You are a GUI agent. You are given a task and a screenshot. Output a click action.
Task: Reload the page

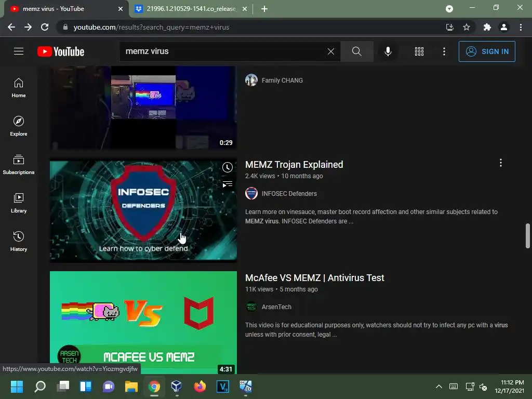point(45,27)
